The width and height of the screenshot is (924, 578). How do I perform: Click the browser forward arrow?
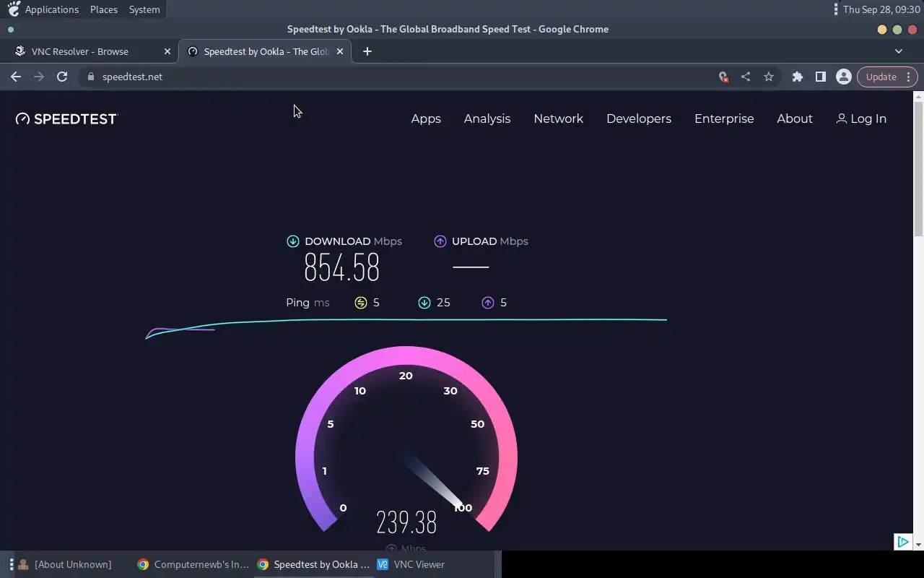tap(39, 77)
